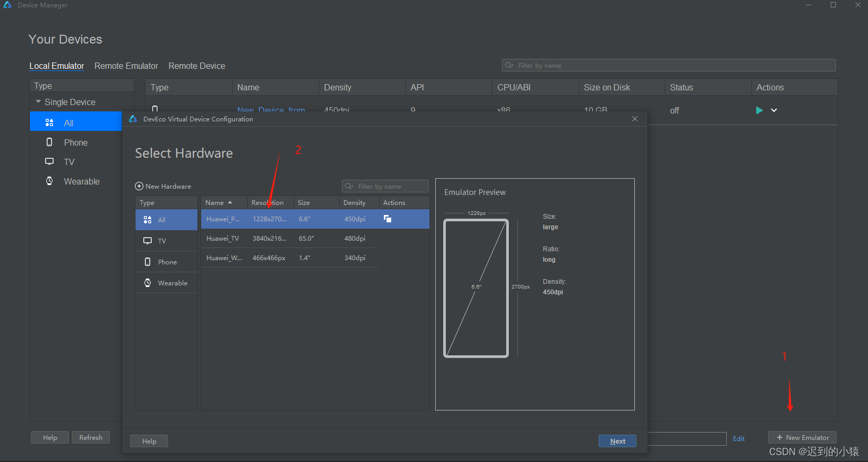Viewport: 868px width, 462px height.
Task: Select Wearable type in Select Hardware list
Action: pos(166,283)
